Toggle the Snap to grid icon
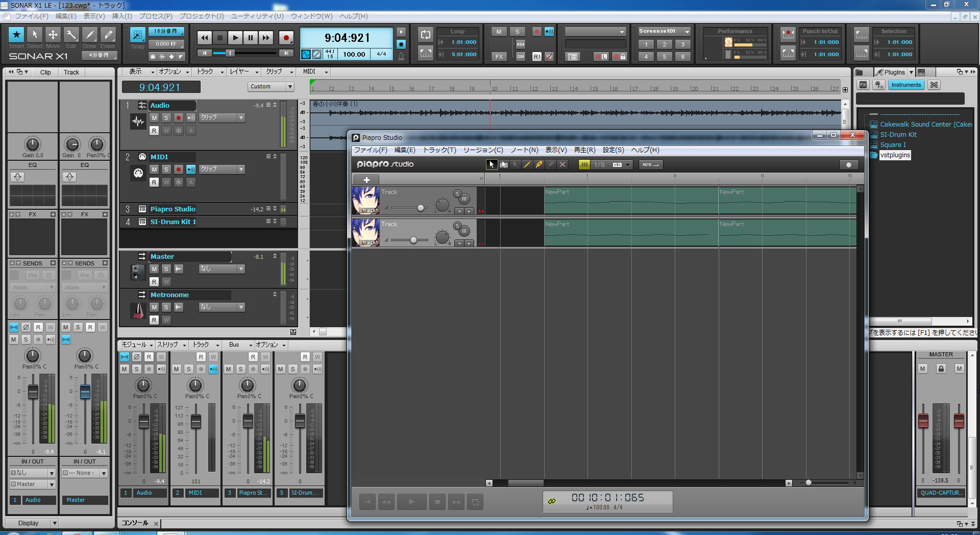 [137, 35]
